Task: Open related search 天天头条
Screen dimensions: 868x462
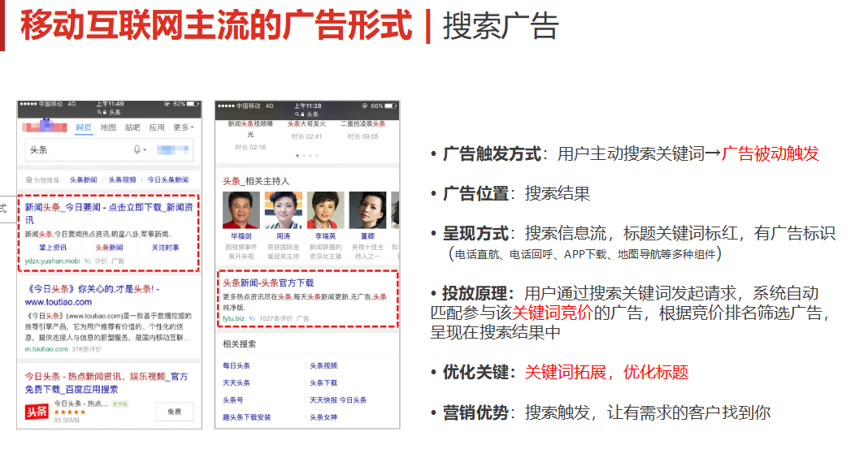Action: coord(237,383)
